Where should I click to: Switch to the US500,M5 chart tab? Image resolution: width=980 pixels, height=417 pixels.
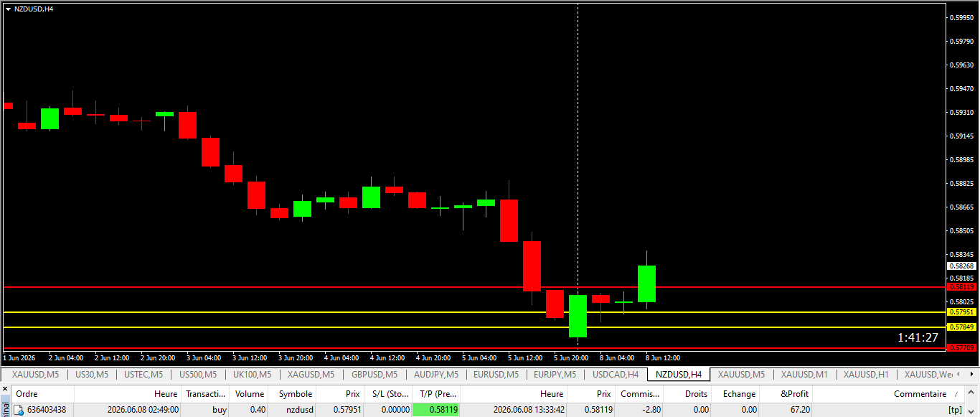tap(199, 375)
